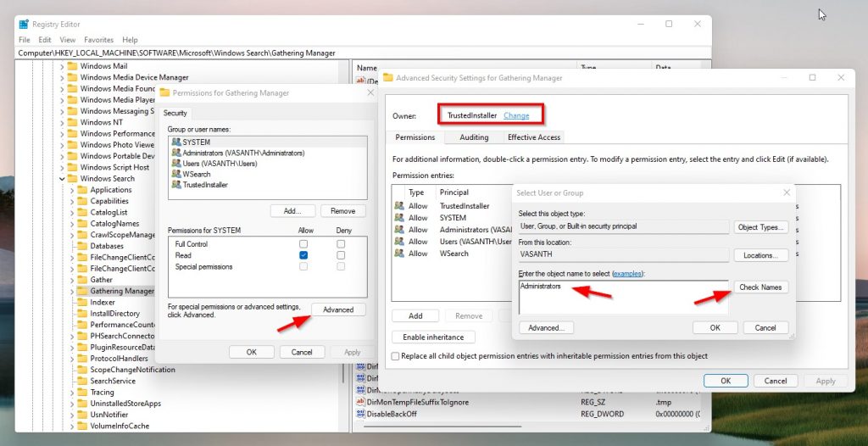Image resolution: width=868 pixels, height=446 pixels.
Task: Click Enable inheritance button
Action: [x=433, y=337]
